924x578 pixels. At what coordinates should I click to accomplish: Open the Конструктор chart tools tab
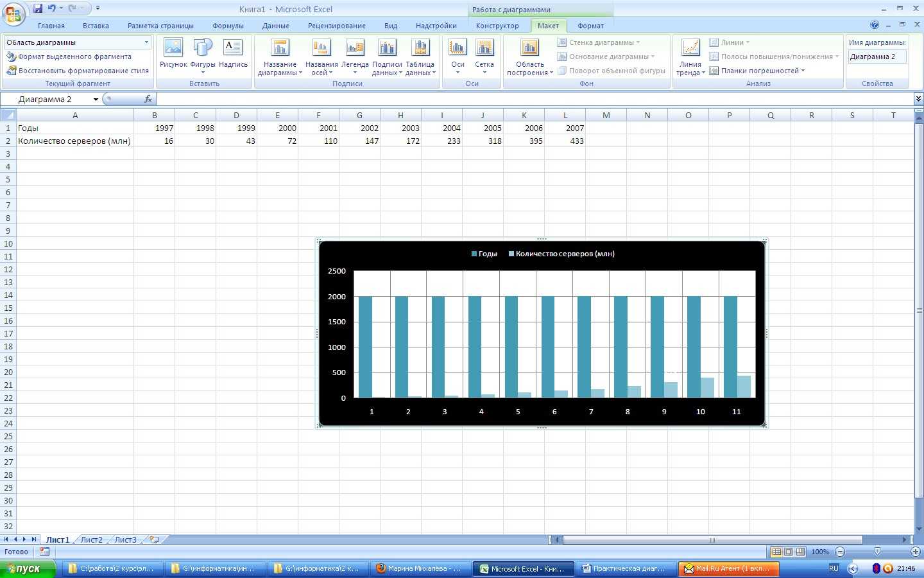click(x=497, y=26)
